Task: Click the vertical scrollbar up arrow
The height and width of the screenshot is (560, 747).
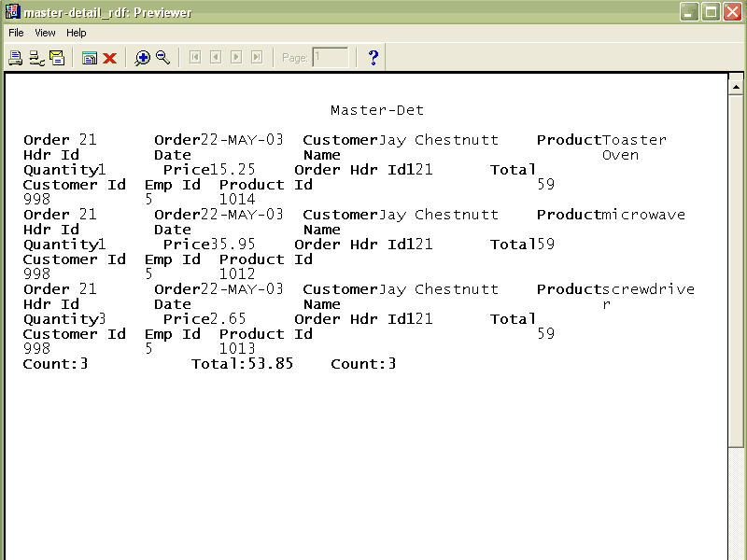Action: pyautogui.click(x=735, y=82)
